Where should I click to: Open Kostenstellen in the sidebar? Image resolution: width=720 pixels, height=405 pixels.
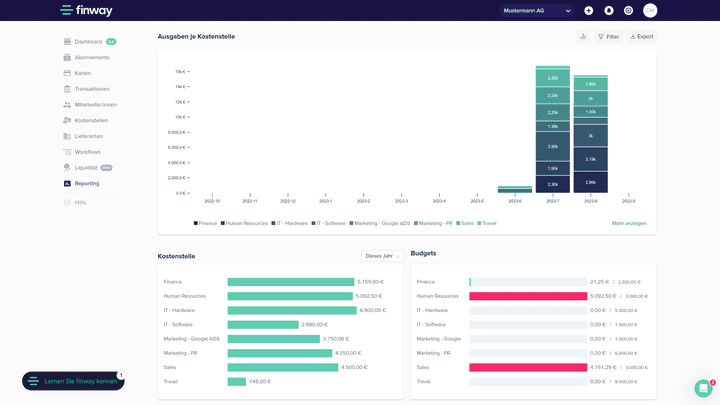click(91, 120)
